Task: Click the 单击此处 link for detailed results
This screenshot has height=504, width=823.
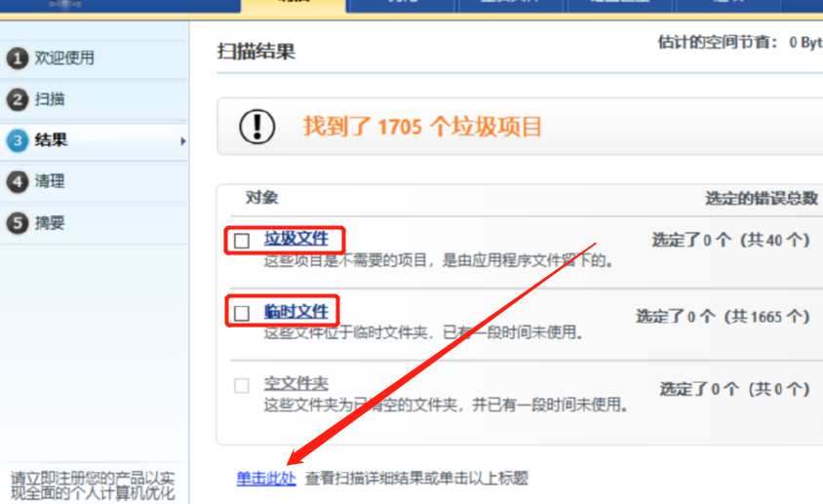Action: click(266, 479)
